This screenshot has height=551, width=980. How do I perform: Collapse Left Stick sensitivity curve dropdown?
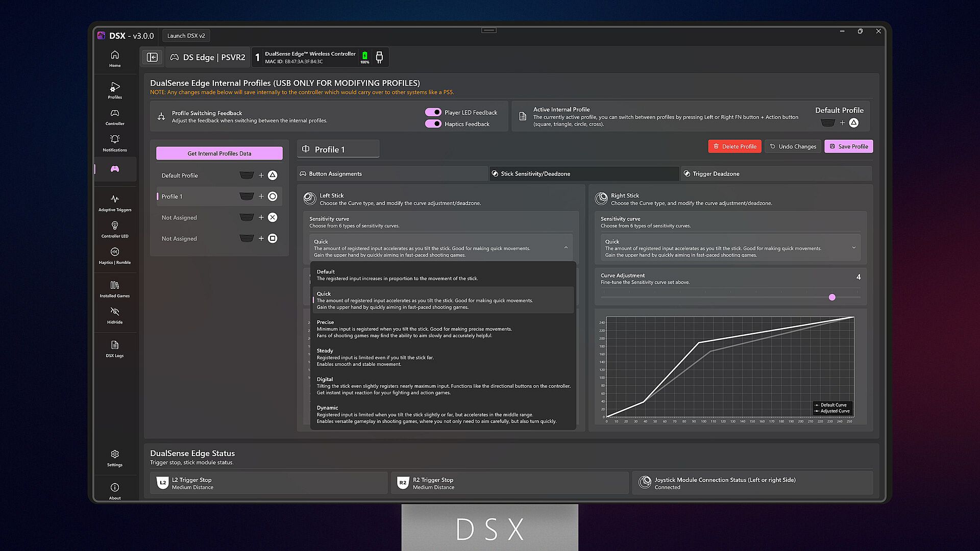566,248
